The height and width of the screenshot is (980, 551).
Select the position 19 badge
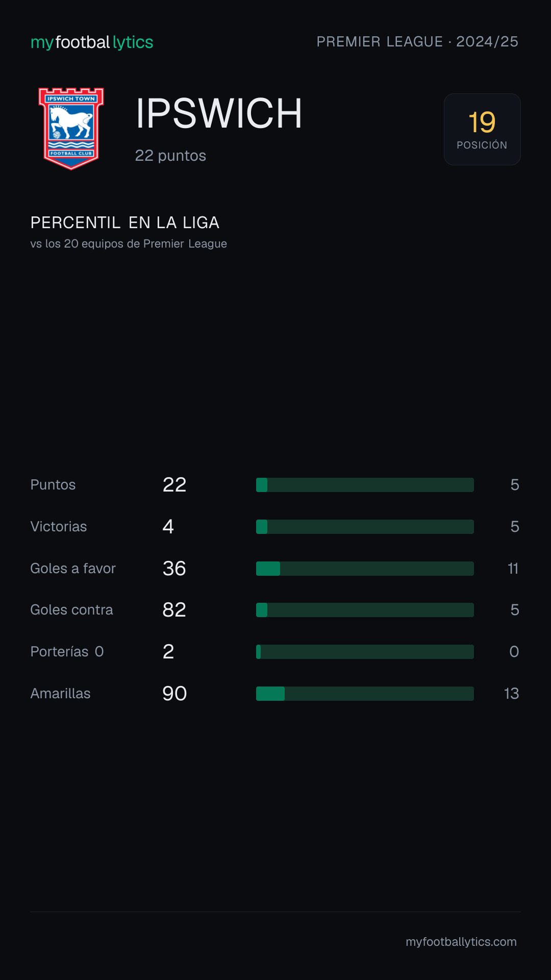482,129
